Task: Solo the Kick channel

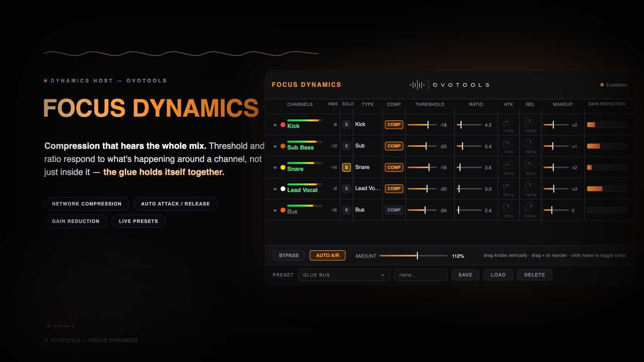Action: [346, 125]
